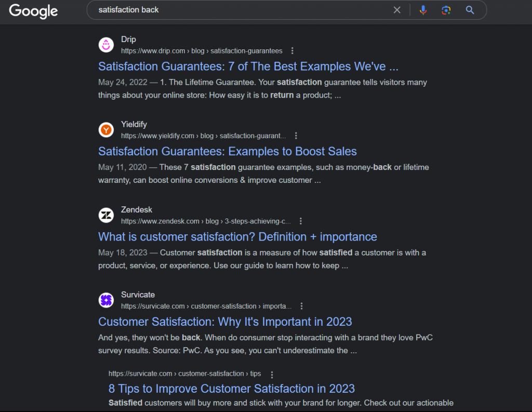Open more options for Survicate importance result
The width and height of the screenshot is (532, 412).
301,306
